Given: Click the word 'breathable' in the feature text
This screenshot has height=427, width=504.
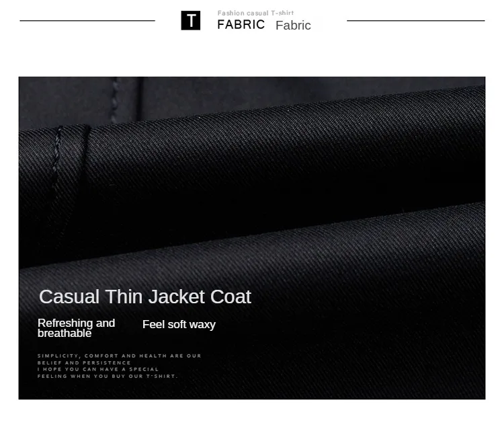Looking at the screenshot, I should point(65,334).
